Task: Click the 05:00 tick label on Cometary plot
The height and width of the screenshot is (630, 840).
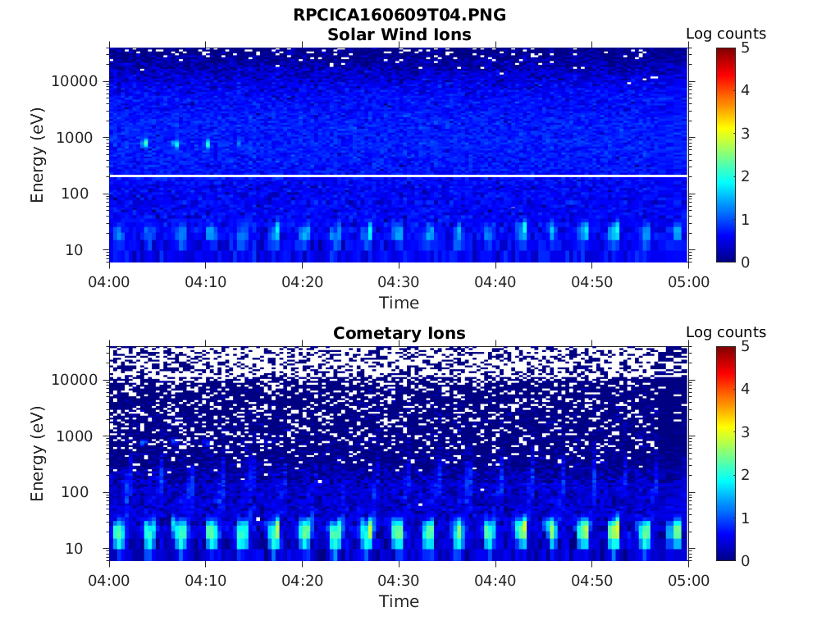Action: point(688,581)
